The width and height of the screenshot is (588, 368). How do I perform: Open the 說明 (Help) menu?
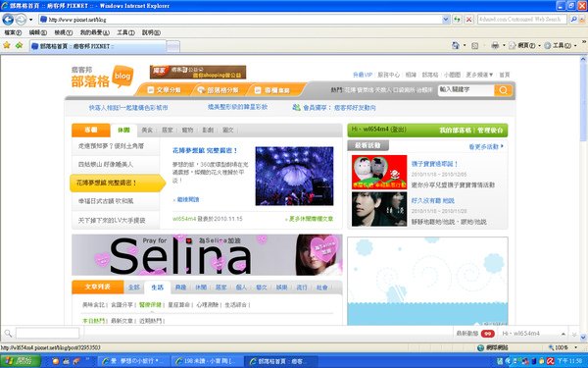[x=151, y=32]
